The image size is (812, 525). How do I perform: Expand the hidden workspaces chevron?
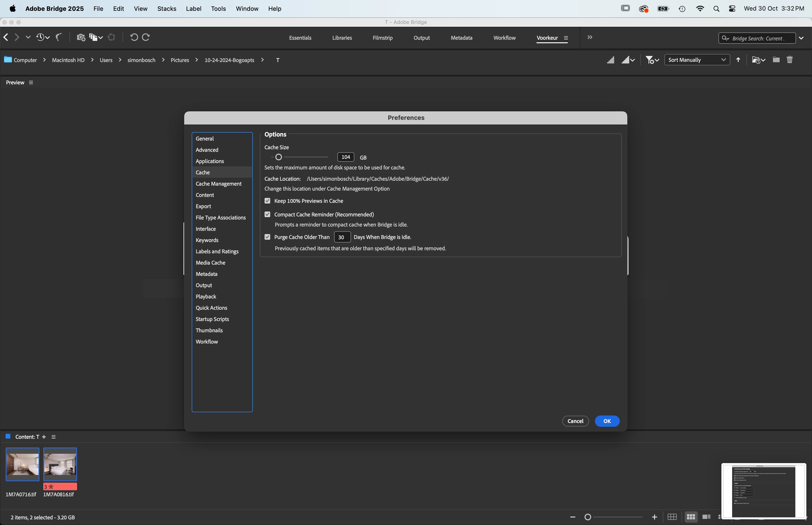(x=590, y=37)
